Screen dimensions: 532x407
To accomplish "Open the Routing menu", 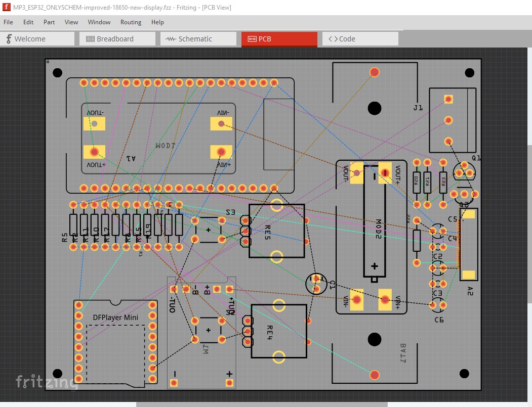I will tap(131, 22).
